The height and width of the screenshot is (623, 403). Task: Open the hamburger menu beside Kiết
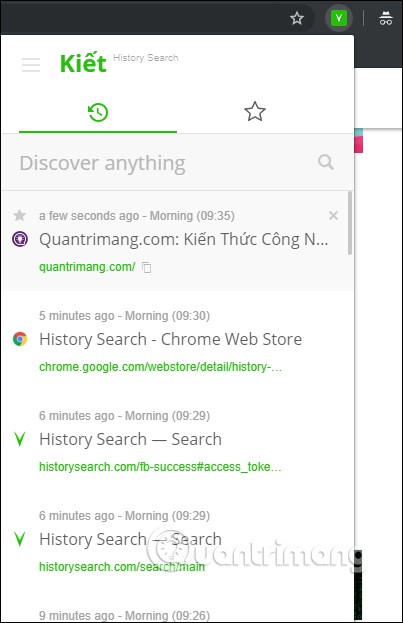(31, 65)
